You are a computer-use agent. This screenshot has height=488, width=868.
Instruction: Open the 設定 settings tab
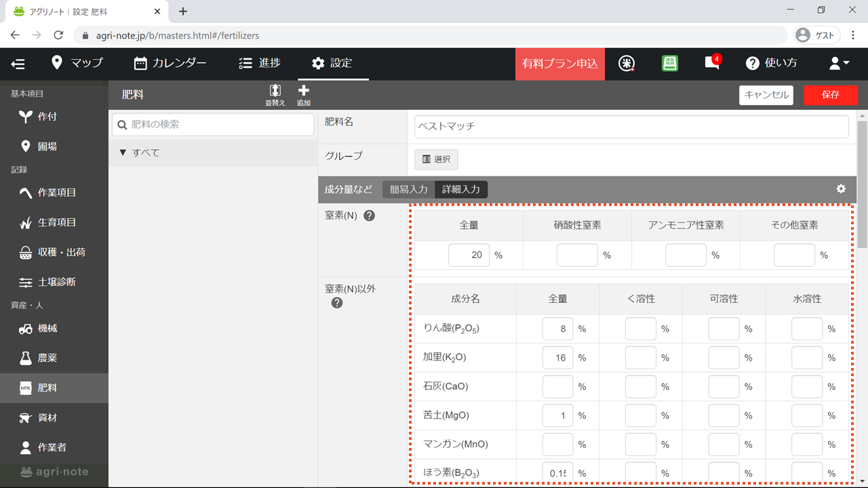click(332, 63)
